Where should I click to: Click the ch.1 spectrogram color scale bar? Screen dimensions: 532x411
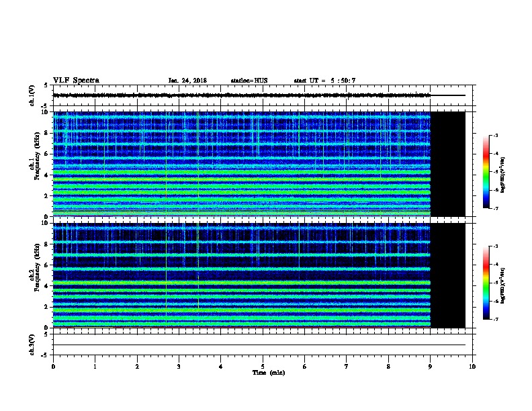[x=486, y=172]
